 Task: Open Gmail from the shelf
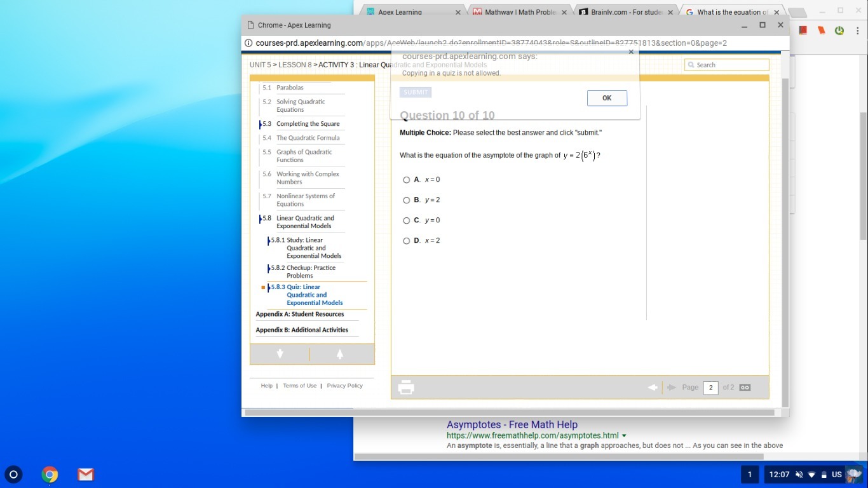tap(86, 474)
